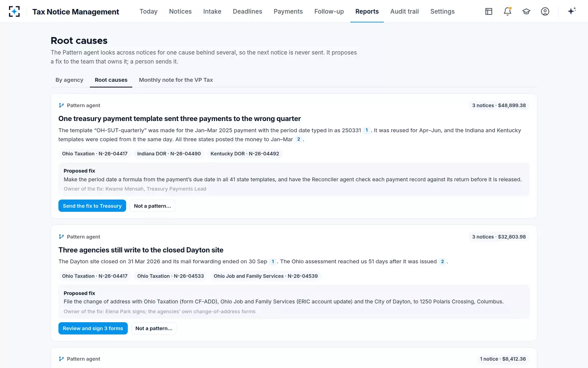The height and width of the screenshot is (368, 588).
Task: Go to Payments
Action: point(288,11)
